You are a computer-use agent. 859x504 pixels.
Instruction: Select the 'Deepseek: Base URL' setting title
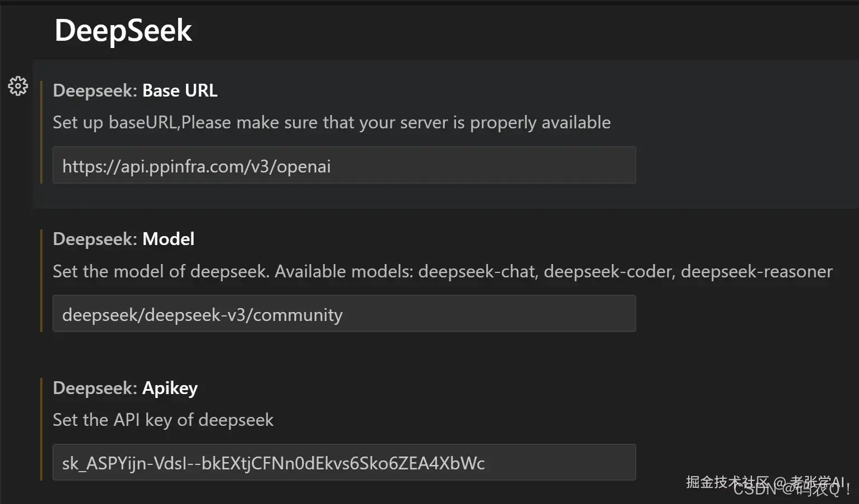tap(135, 90)
